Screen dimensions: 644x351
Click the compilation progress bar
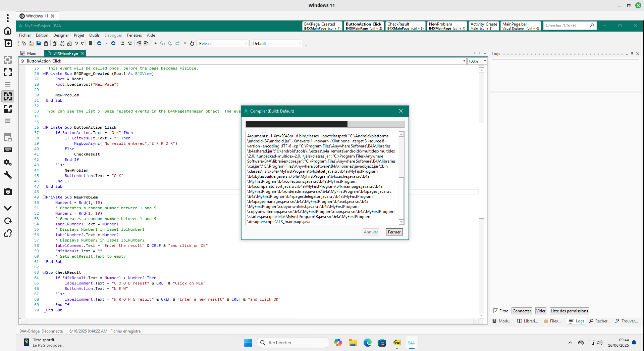(325, 124)
